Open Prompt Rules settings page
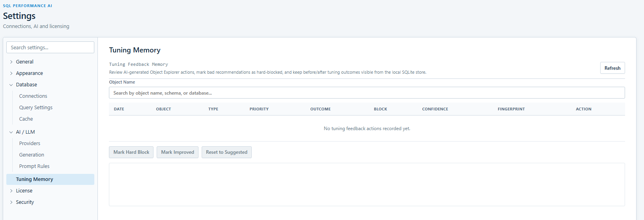Screen dimensions: 644x220 [34, 166]
